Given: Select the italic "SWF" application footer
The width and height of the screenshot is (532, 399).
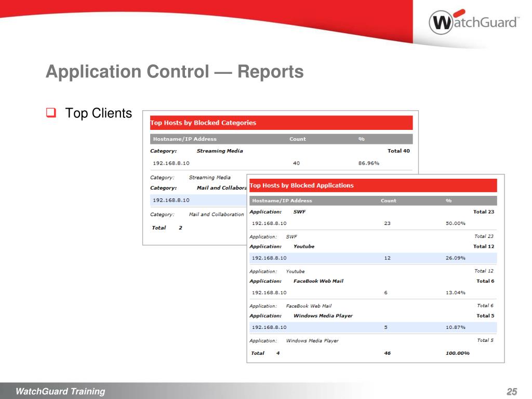Looking at the screenshot, I should [291, 237].
